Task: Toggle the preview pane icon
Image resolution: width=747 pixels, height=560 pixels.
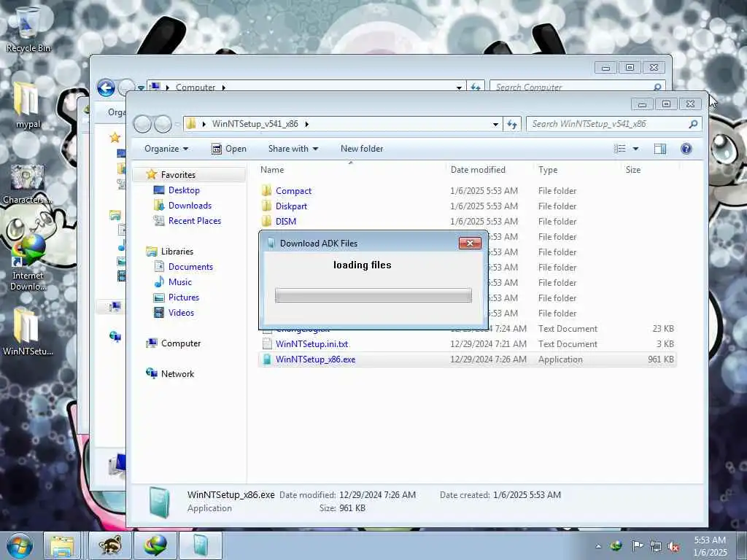Action: pyautogui.click(x=659, y=149)
